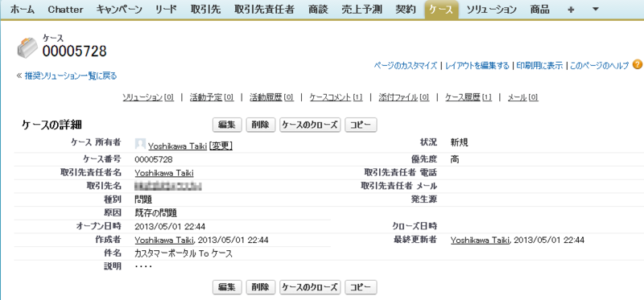Open the 取引先責任者 tab
This screenshot has height=300, width=644.
coord(264,10)
